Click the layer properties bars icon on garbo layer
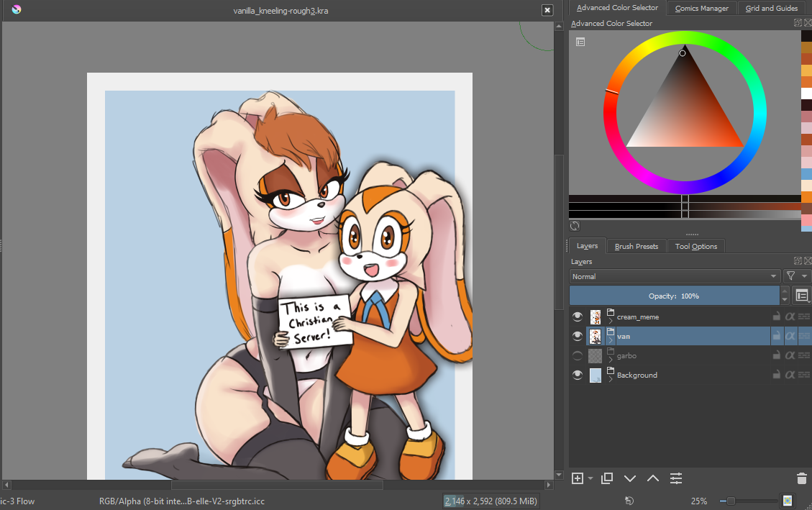Viewport: 812px width, 510px height. click(x=804, y=355)
